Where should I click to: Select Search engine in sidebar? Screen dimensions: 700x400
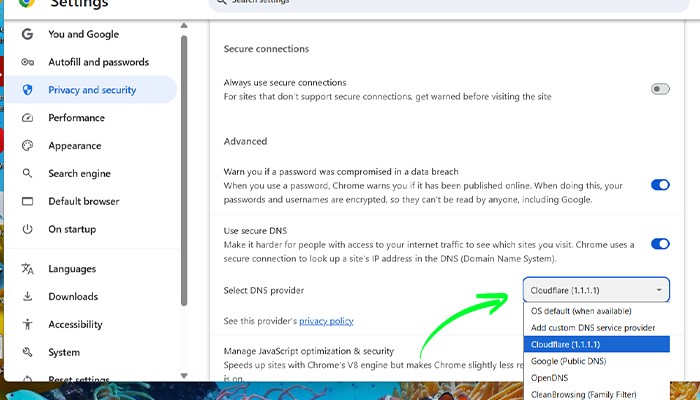click(x=79, y=174)
